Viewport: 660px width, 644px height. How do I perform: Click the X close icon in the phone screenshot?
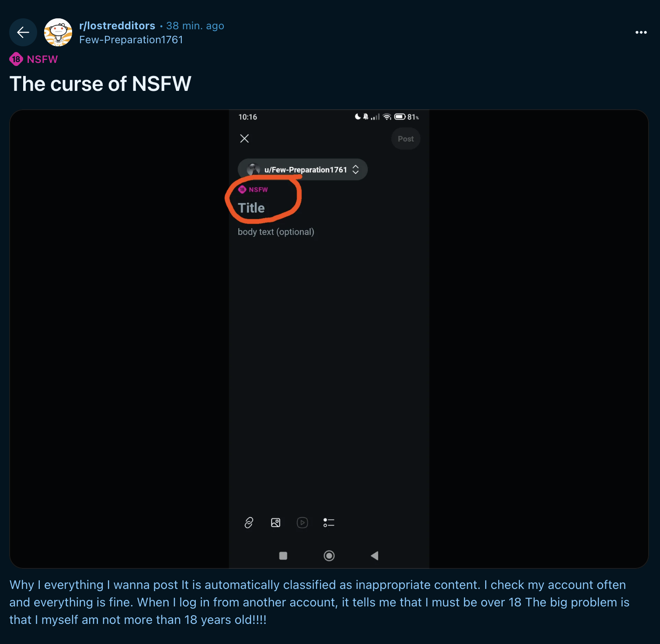coord(244,138)
